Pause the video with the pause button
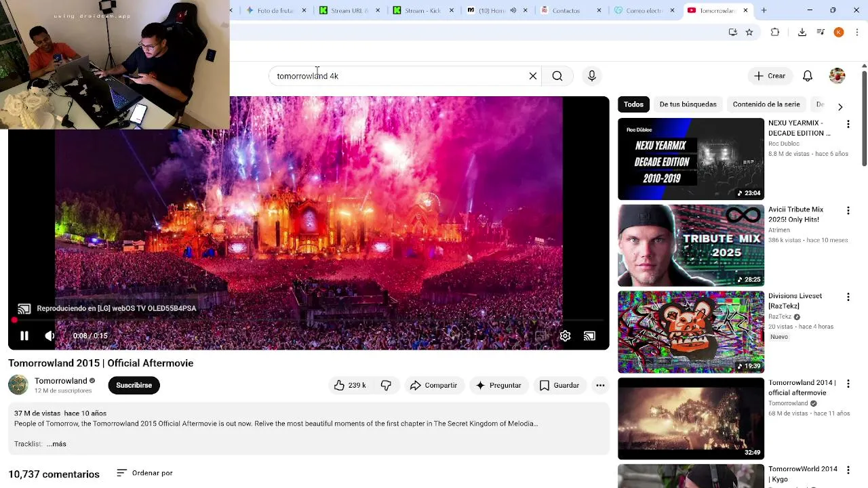 pos(24,335)
